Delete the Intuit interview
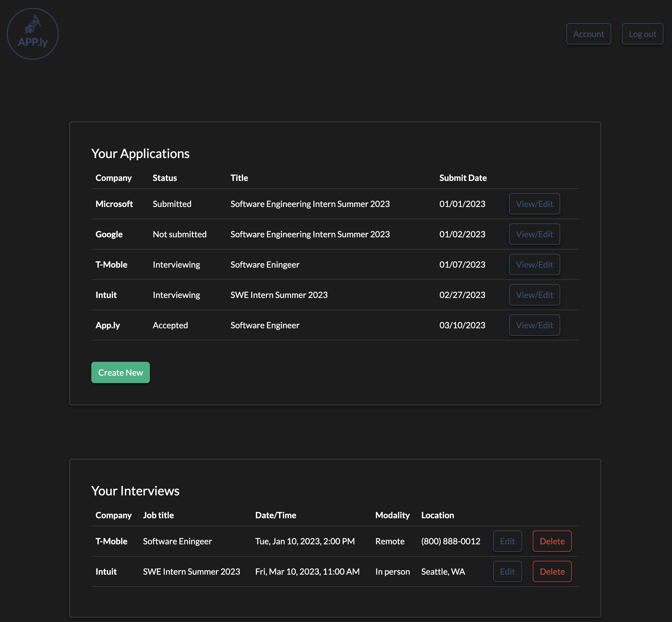Screen dimensions: 672x622 tap(552, 571)
